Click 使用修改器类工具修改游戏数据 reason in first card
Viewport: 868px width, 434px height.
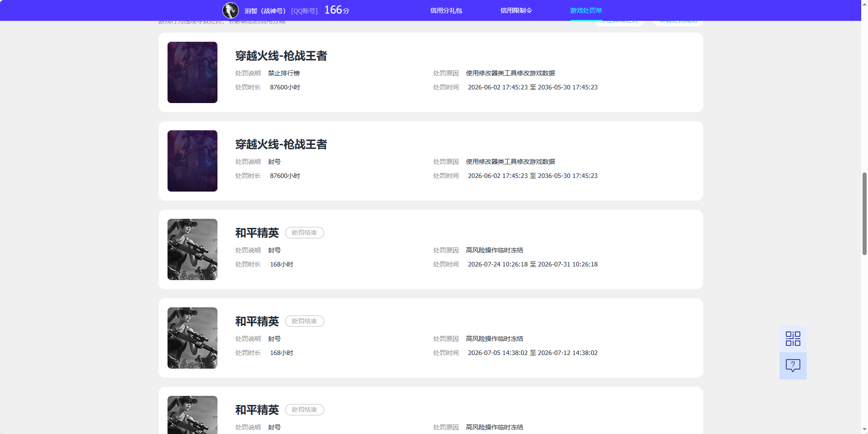[510, 73]
